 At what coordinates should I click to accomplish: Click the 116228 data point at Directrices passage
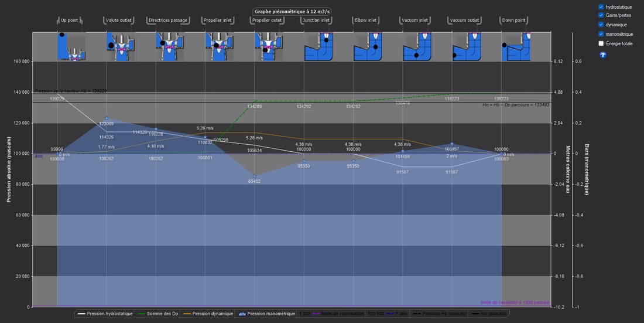pos(156,129)
